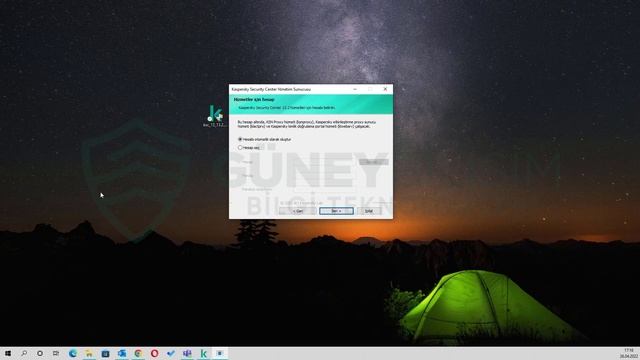Open Microsoft Teams from taskbar
This screenshot has width=640, height=360.
(x=187, y=353)
